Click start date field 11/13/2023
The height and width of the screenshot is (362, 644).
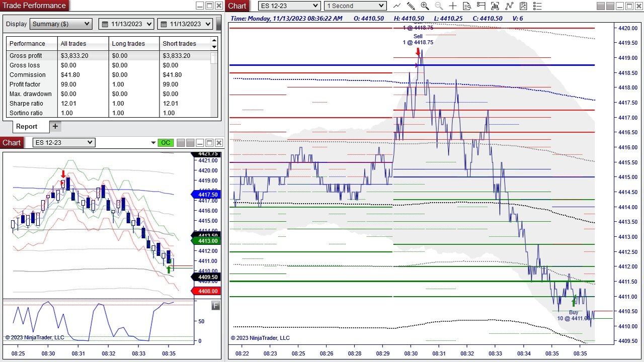(127, 24)
